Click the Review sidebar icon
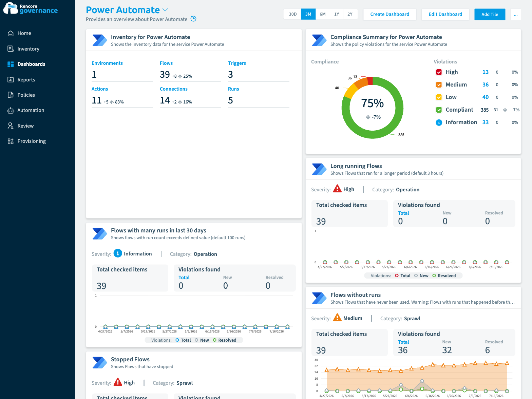The width and height of the screenshot is (532, 399). click(11, 126)
